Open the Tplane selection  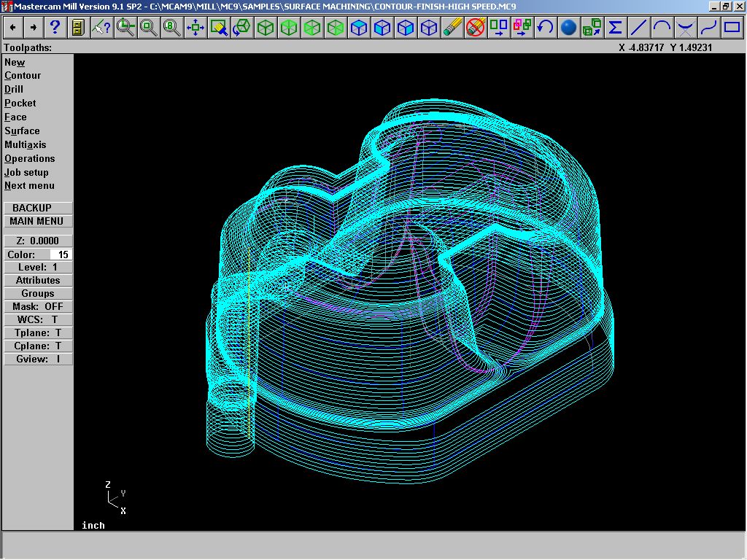click(x=38, y=332)
